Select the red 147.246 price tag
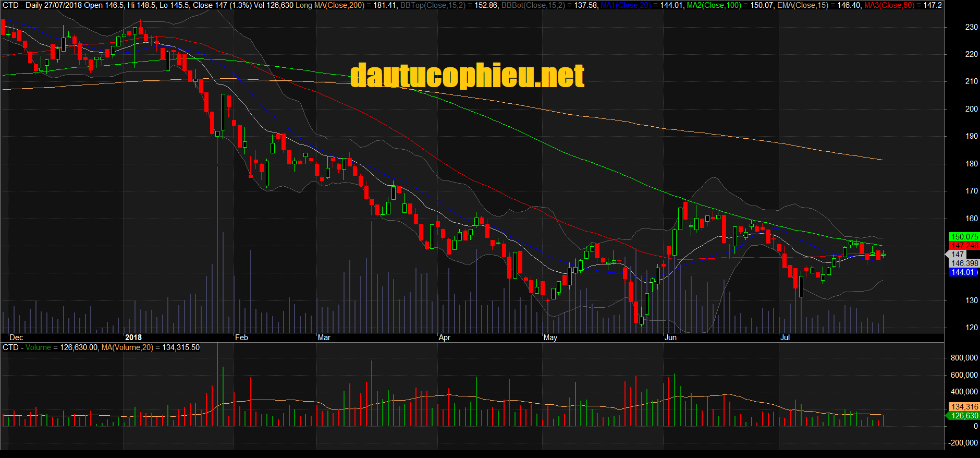The image size is (980, 458). pyautogui.click(x=964, y=246)
